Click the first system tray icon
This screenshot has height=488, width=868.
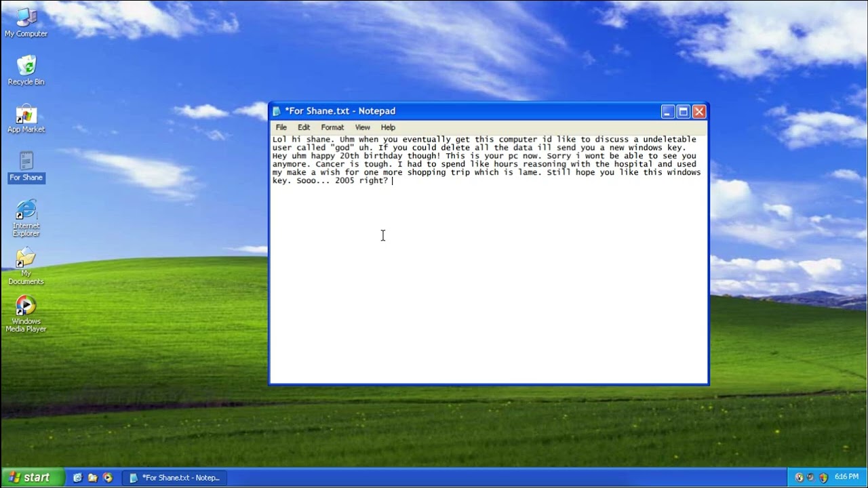pyautogui.click(x=799, y=478)
